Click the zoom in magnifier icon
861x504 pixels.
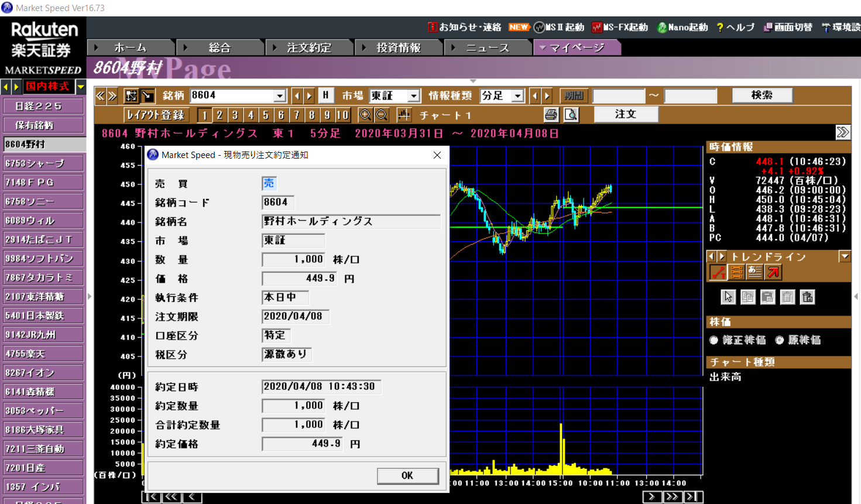coord(365,115)
